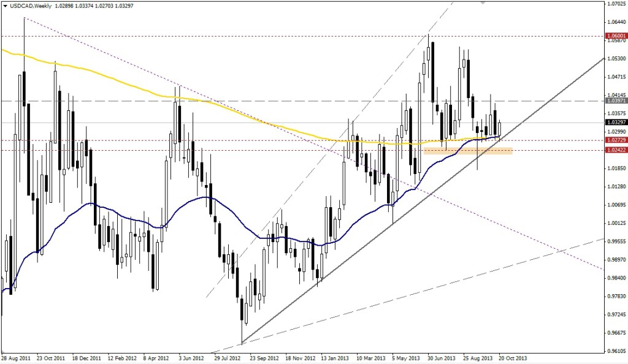Click the 1.00125 value on price scale
Viewport: 628px width, 364px height.
(615, 224)
